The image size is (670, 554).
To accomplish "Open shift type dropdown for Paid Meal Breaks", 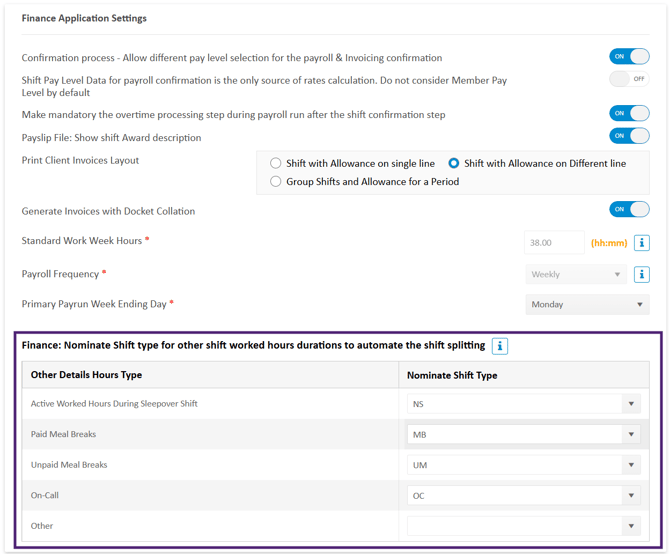I will [x=524, y=434].
